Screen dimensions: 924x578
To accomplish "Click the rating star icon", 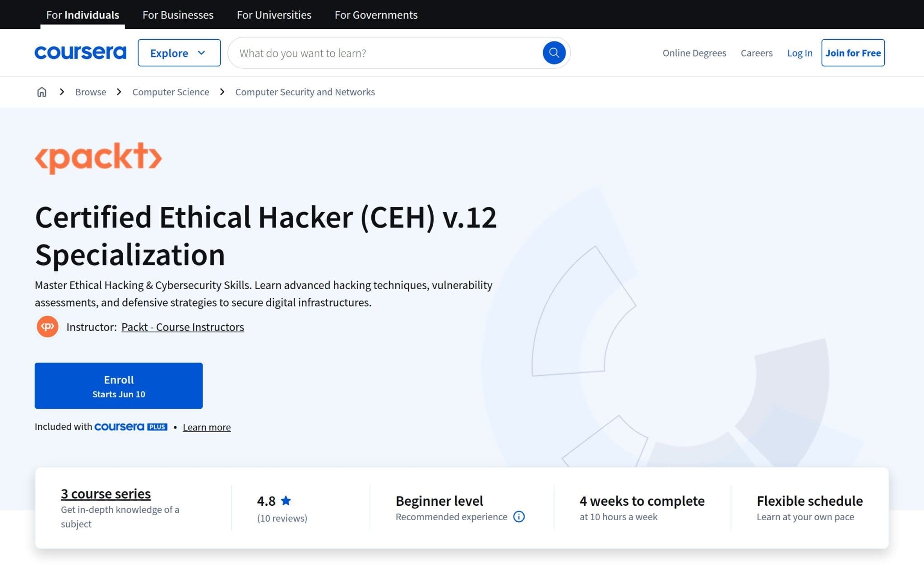I will pyautogui.click(x=286, y=500).
